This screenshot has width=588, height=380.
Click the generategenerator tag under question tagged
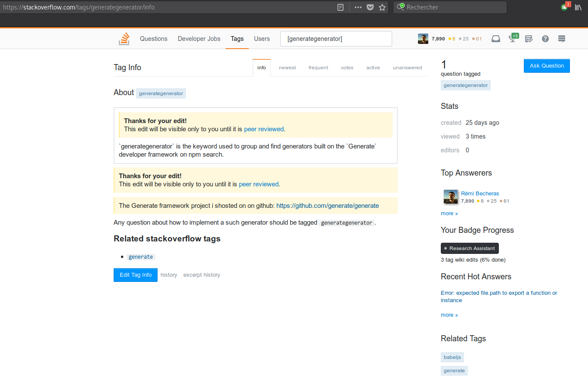click(466, 85)
